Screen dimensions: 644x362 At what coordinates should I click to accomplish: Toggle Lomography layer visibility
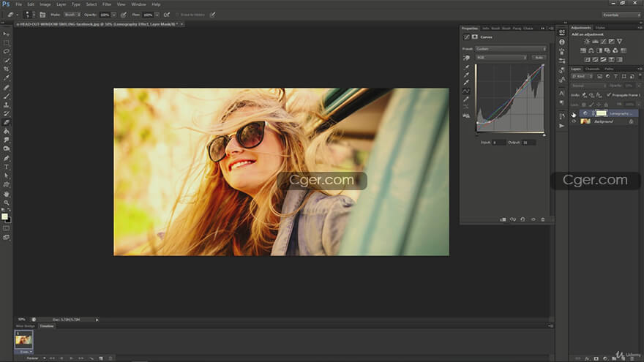tap(574, 115)
